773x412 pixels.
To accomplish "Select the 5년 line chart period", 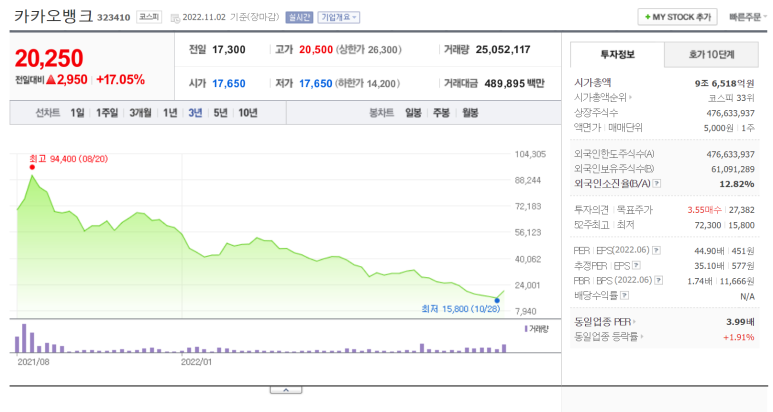I will [220, 113].
